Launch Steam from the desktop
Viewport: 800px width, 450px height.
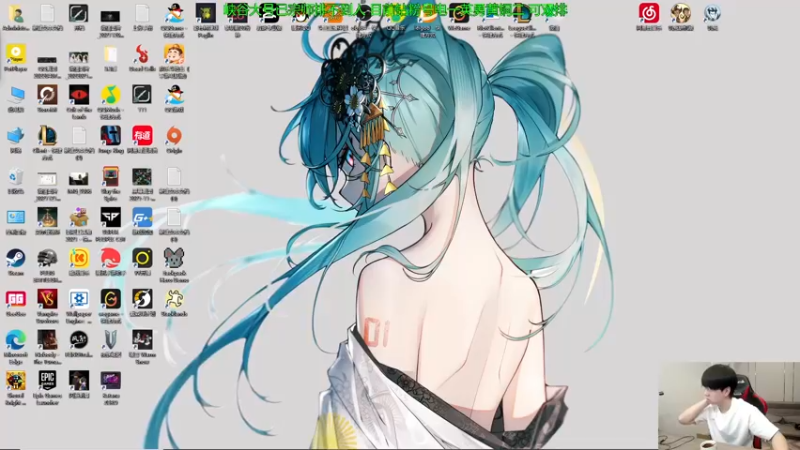click(x=16, y=258)
